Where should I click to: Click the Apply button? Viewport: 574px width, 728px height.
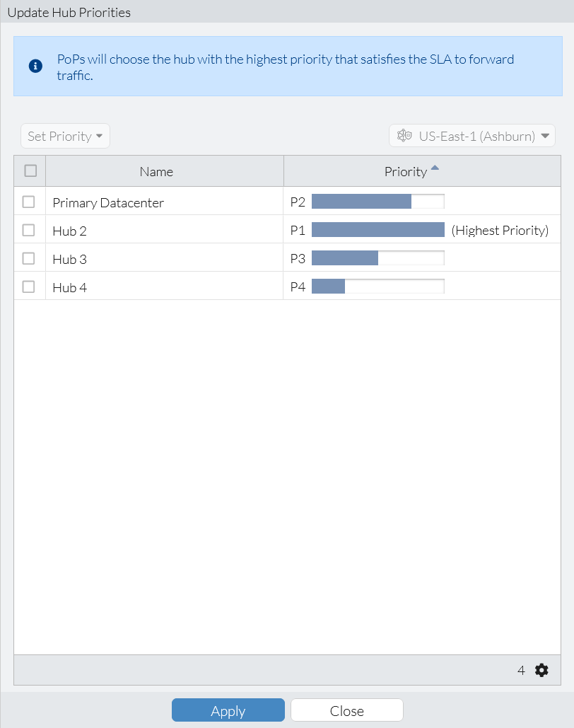[x=228, y=710]
